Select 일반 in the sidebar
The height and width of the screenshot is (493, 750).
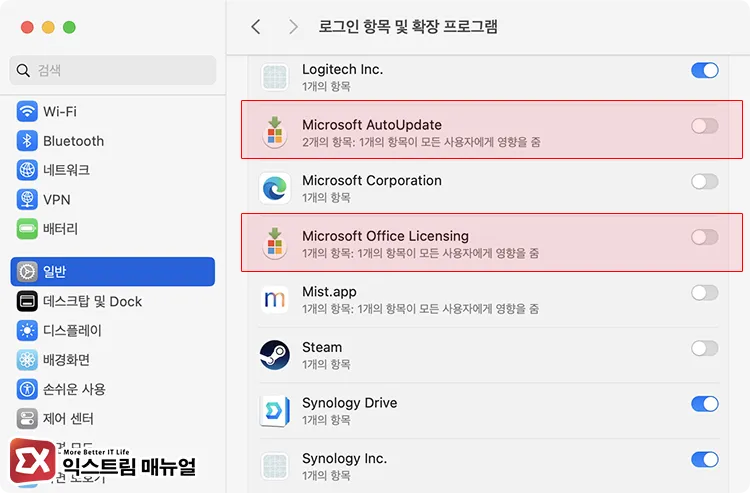point(113,272)
